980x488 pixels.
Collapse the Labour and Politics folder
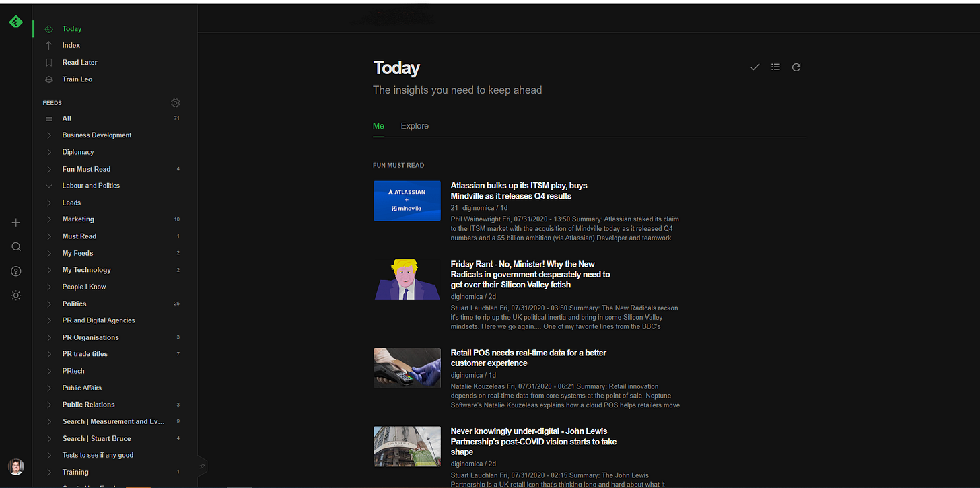tap(48, 186)
